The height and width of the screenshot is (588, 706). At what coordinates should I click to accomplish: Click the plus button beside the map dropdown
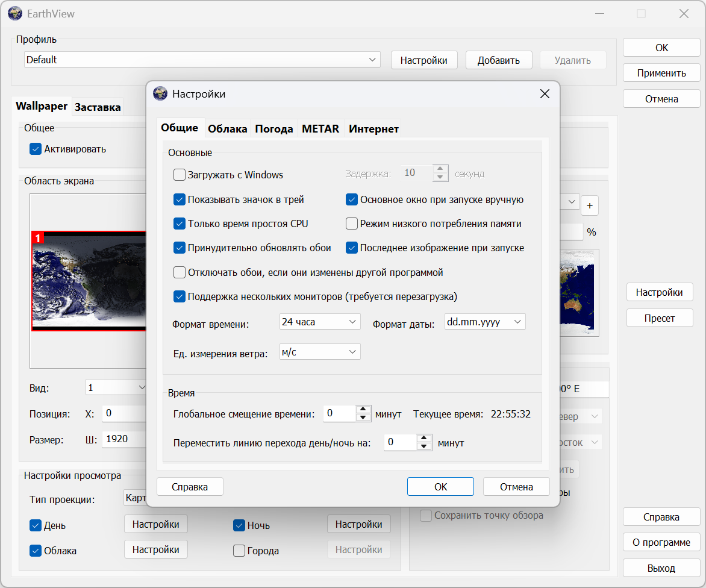coord(589,206)
